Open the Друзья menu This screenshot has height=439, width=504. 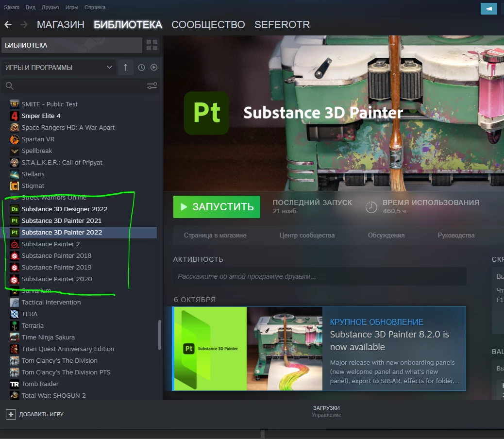coord(50,7)
